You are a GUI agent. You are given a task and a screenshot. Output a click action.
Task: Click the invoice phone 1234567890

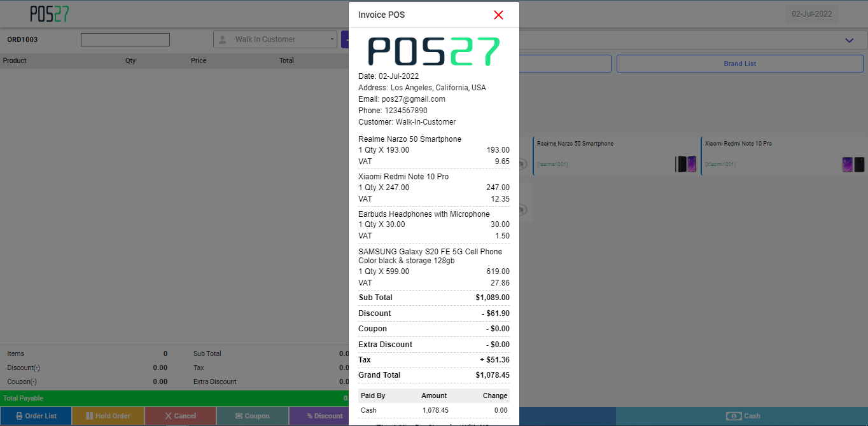406,111
